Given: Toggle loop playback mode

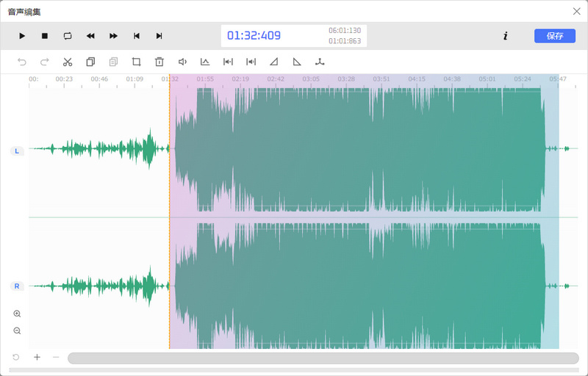Looking at the screenshot, I should pyautogui.click(x=68, y=36).
